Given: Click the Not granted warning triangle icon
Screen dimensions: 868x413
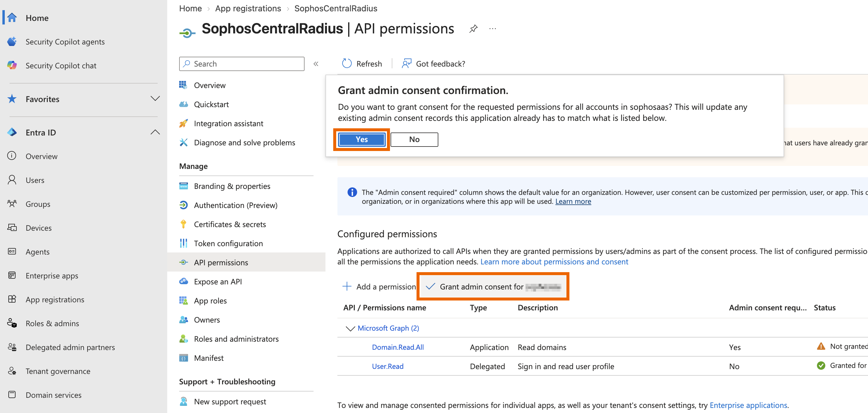Looking at the screenshot, I should (x=821, y=346).
